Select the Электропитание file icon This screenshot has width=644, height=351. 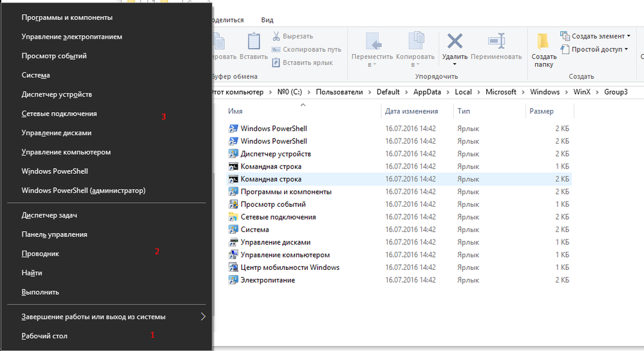click(233, 280)
